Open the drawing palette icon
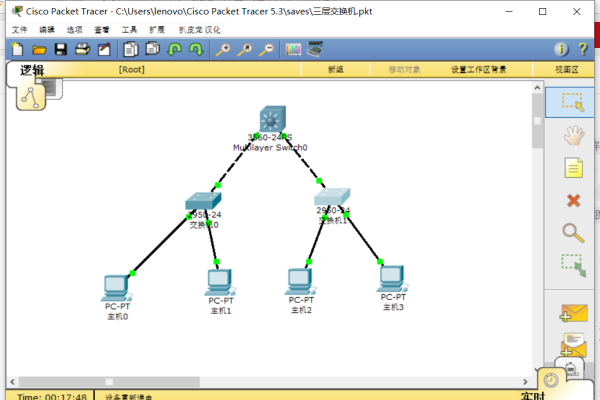This screenshot has height=400, width=600. [x=293, y=49]
